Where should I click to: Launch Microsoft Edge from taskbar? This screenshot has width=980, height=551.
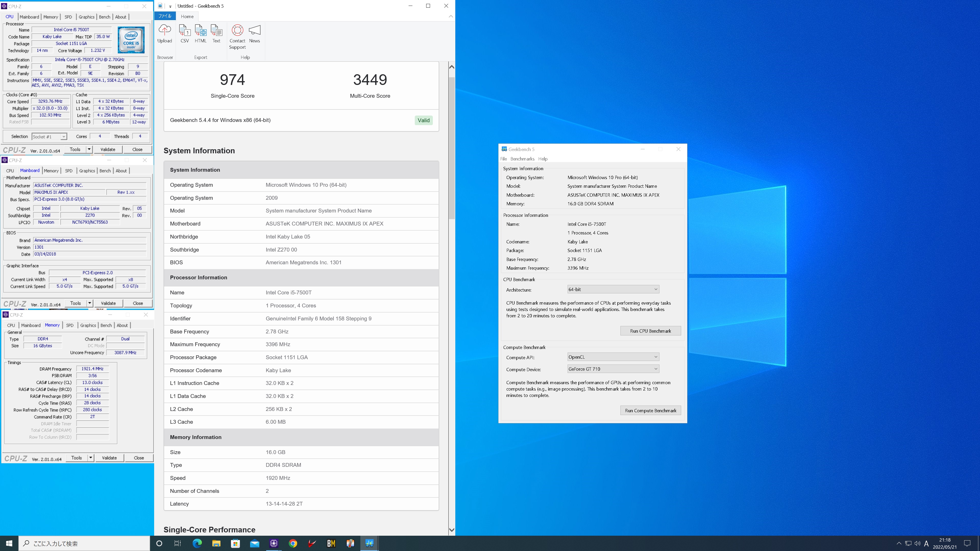coord(197,543)
